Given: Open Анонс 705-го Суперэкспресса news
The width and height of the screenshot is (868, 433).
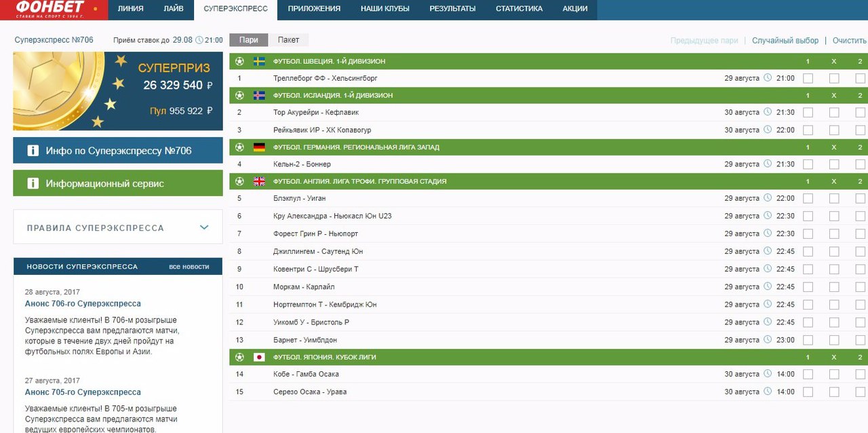Looking at the screenshot, I should (83, 392).
